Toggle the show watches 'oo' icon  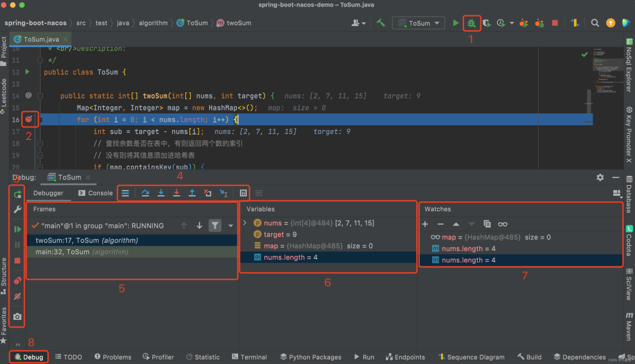[x=503, y=223]
